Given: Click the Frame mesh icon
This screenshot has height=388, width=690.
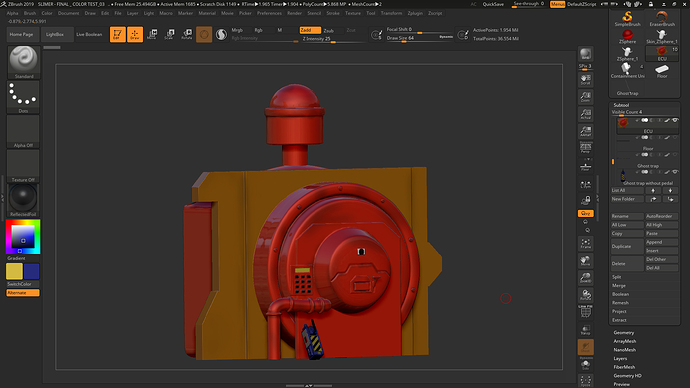Looking at the screenshot, I should (585, 243).
